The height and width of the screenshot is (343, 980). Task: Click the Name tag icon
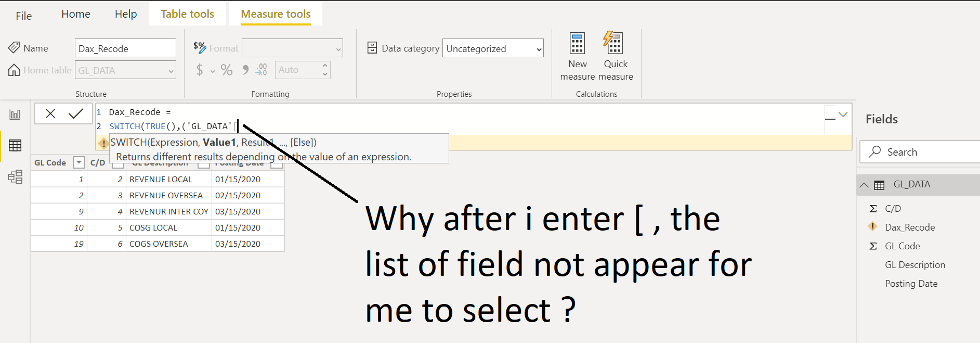14,47
